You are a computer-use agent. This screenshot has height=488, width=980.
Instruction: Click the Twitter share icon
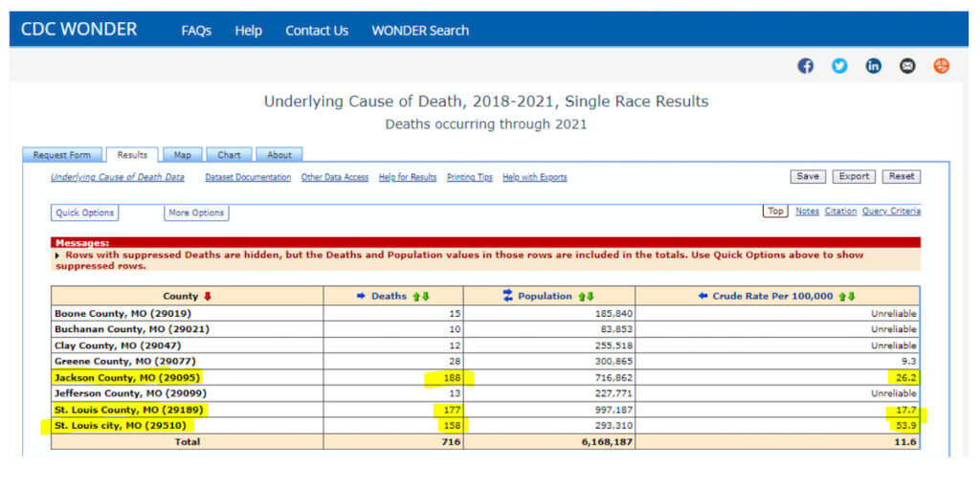pyautogui.click(x=839, y=66)
